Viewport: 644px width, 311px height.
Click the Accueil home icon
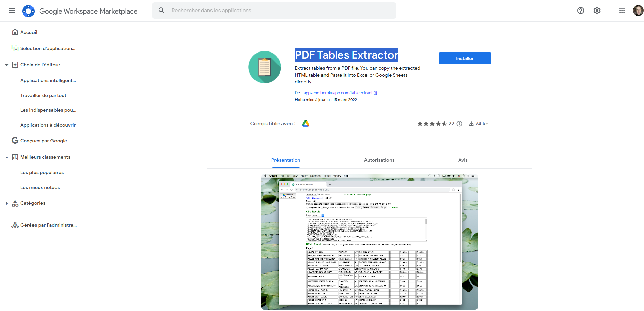15,32
